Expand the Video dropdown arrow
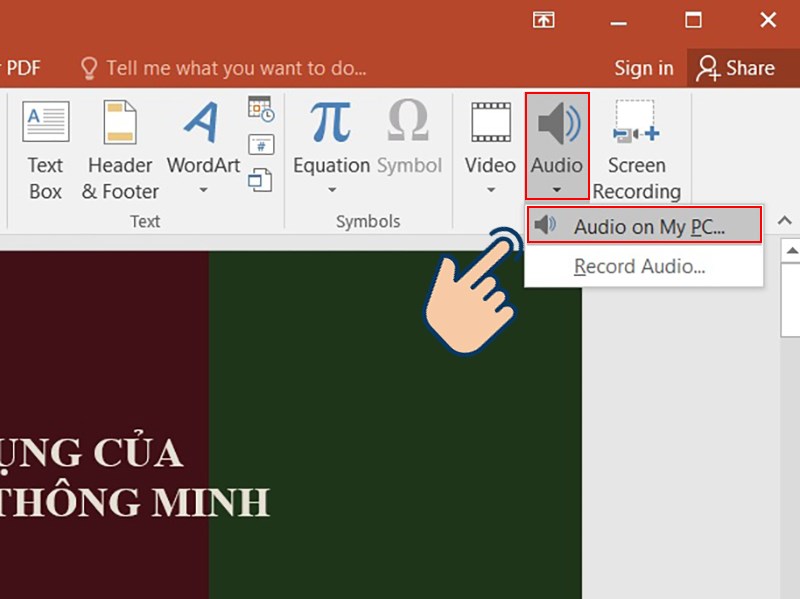The height and width of the screenshot is (599, 800). coord(489,187)
